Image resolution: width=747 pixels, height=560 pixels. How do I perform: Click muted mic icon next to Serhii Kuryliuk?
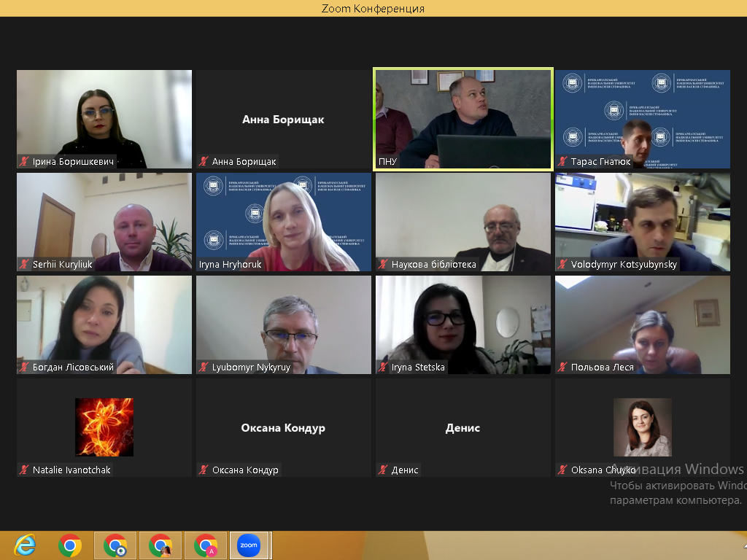(x=24, y=265)
